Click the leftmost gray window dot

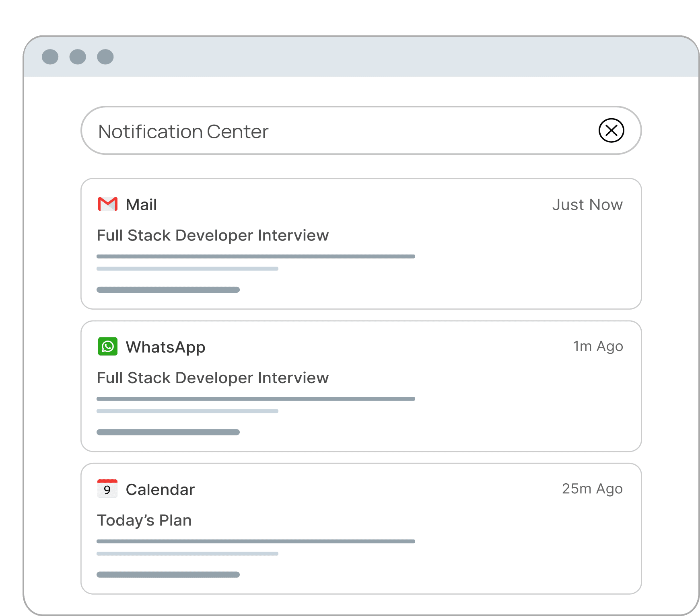point(50,57)
